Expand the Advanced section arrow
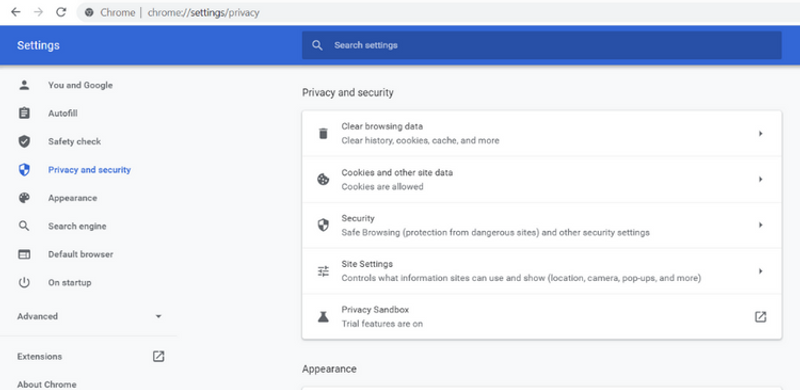Screen dimensions: 800x390 tap(158, 316)
